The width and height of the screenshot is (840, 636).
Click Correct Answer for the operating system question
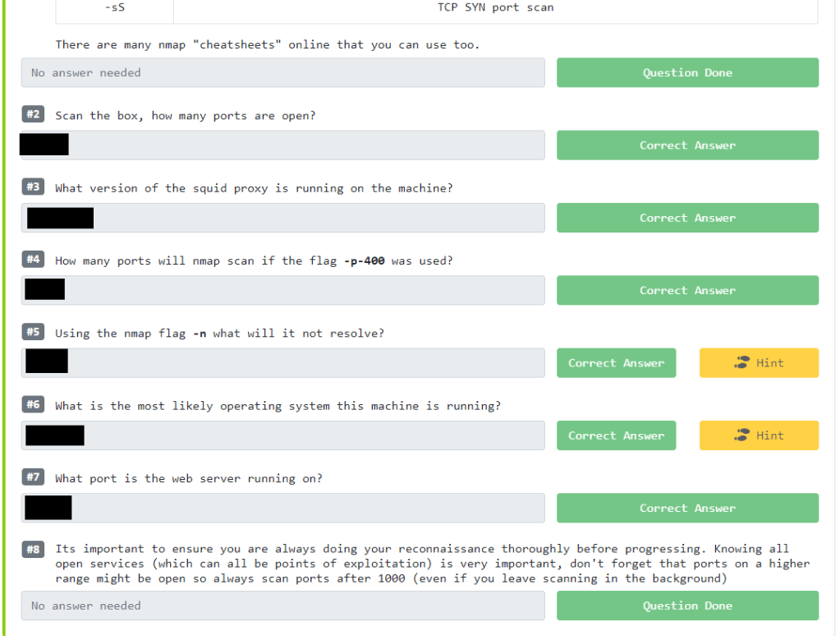click(x=616, y=436)
